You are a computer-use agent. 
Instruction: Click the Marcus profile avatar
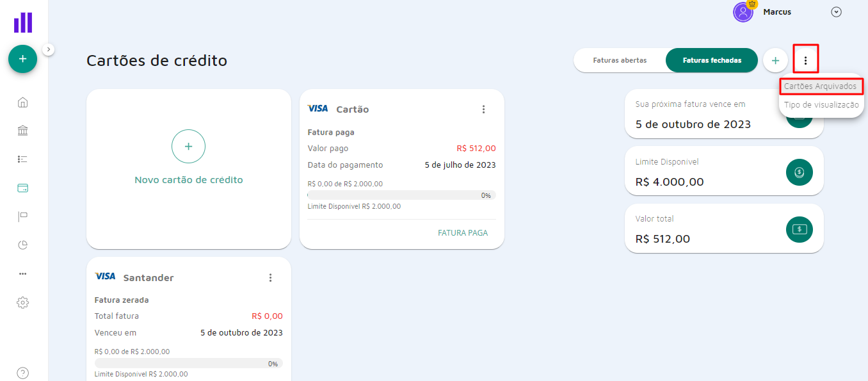click(x=743, y=12)
